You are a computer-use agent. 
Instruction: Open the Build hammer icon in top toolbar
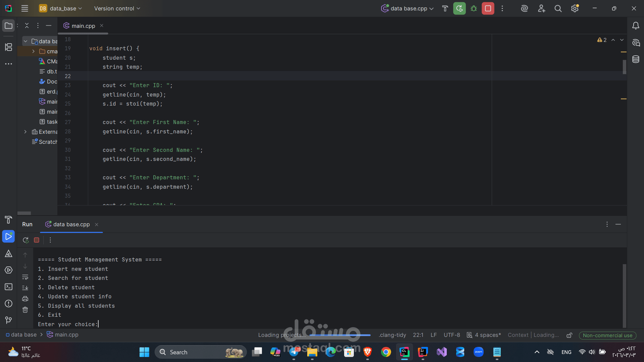coord(445,8)
